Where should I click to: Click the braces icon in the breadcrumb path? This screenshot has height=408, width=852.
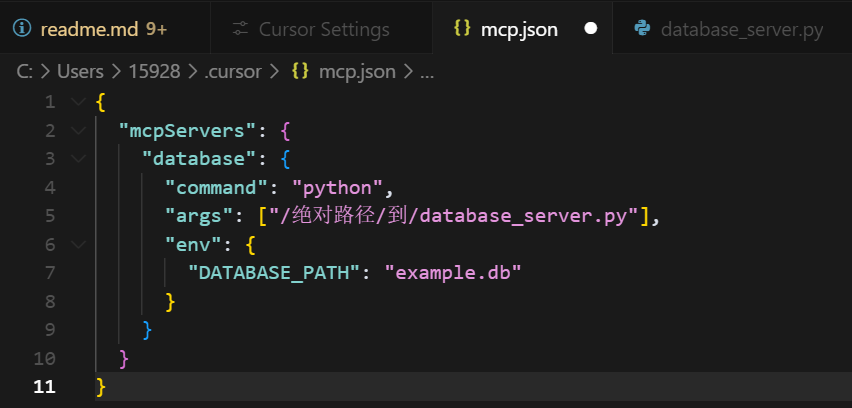(299, 72)
